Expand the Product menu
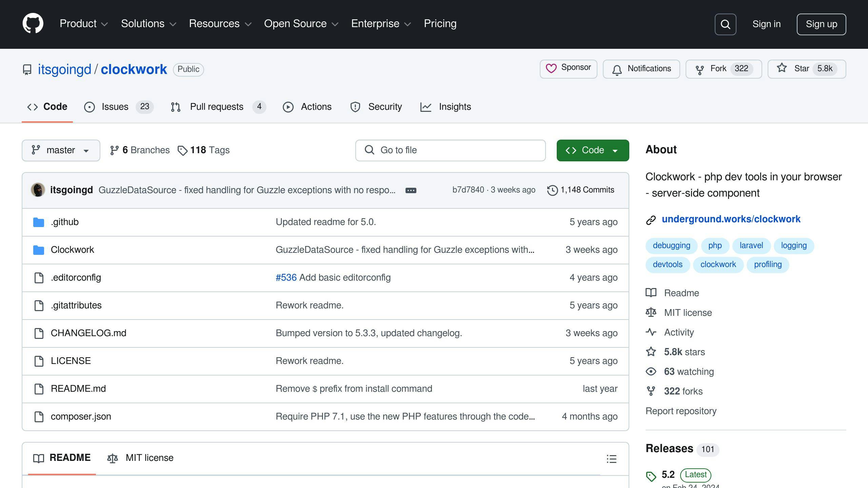The image size is (868, 488). [x=83, y=24]
